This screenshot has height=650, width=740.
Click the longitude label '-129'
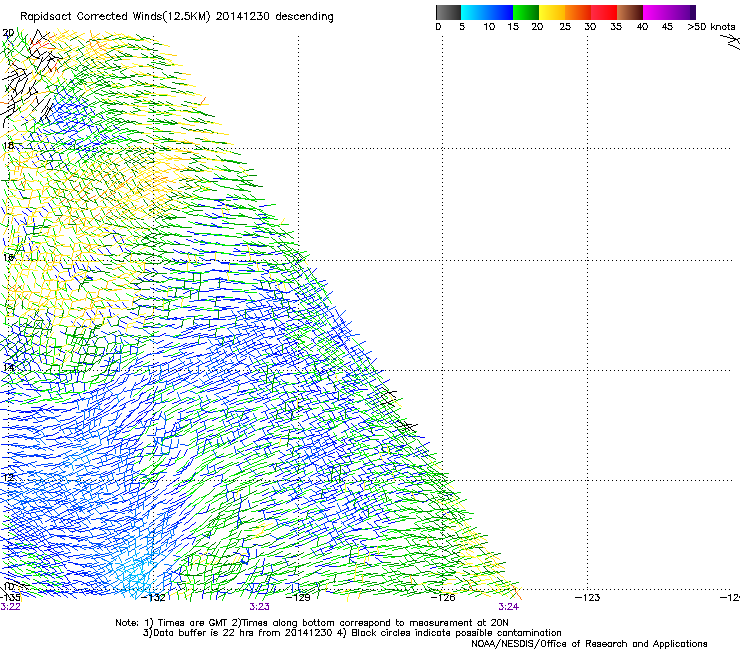tap(298, 598)
